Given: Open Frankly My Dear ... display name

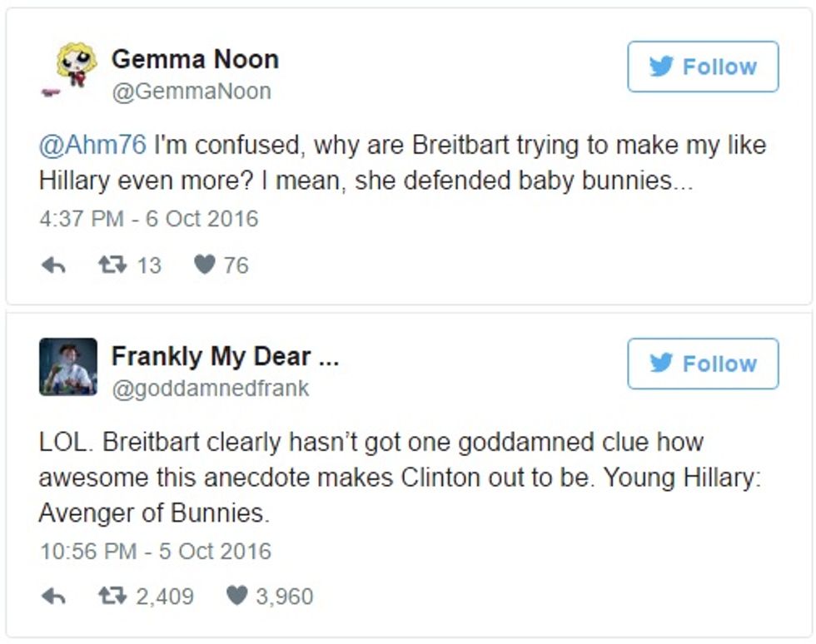Looking at the screenshot, I should [x=226, y=357].
